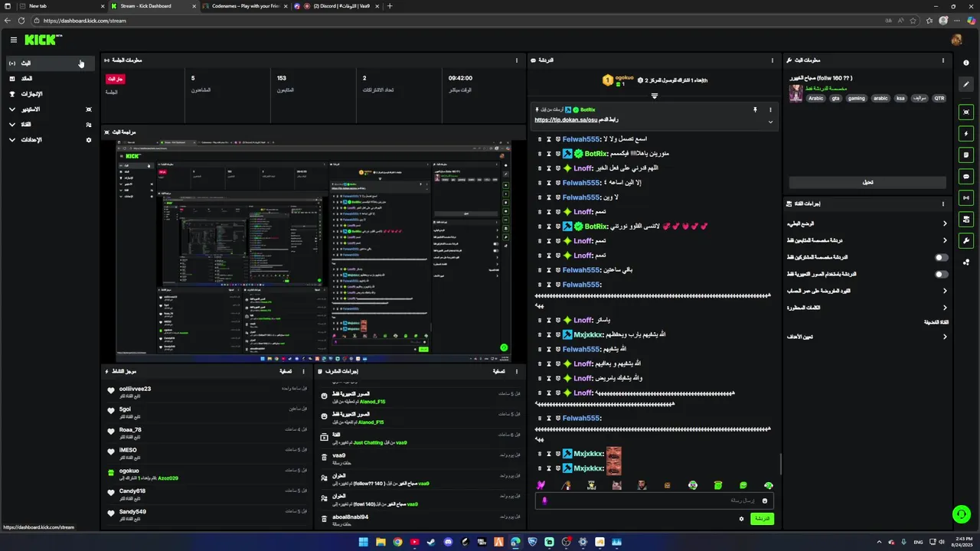Open emoji picker in chat message box
This screenshot has height=551, width=980.
click(764, 500)
